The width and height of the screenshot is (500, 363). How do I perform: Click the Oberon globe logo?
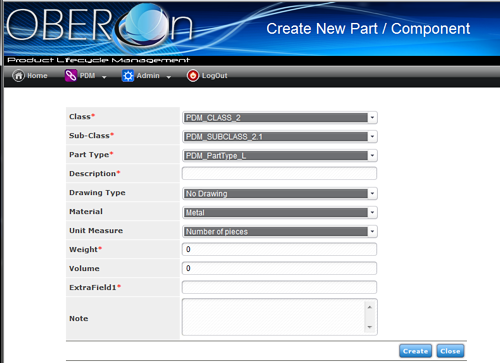click(146, 25)
